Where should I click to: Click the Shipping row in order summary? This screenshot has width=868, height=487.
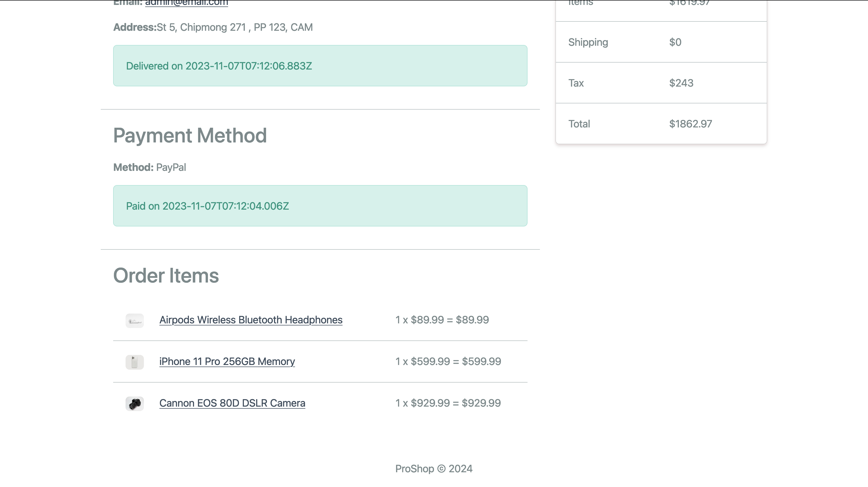pyautogui.click(x=661, y=42)
